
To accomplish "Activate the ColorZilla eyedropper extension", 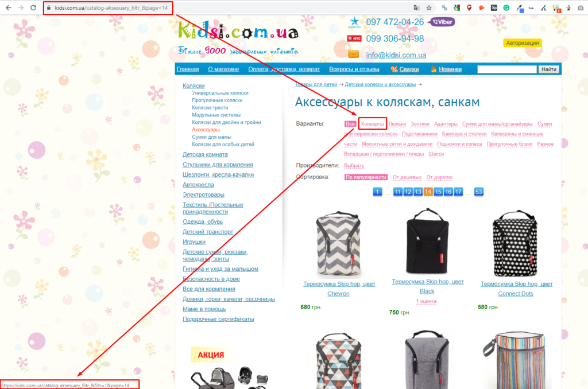I will (x=519, y=8).
